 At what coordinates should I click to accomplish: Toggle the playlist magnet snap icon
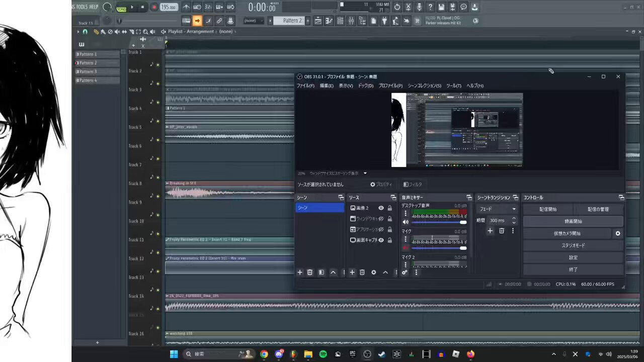pos(85,32)
